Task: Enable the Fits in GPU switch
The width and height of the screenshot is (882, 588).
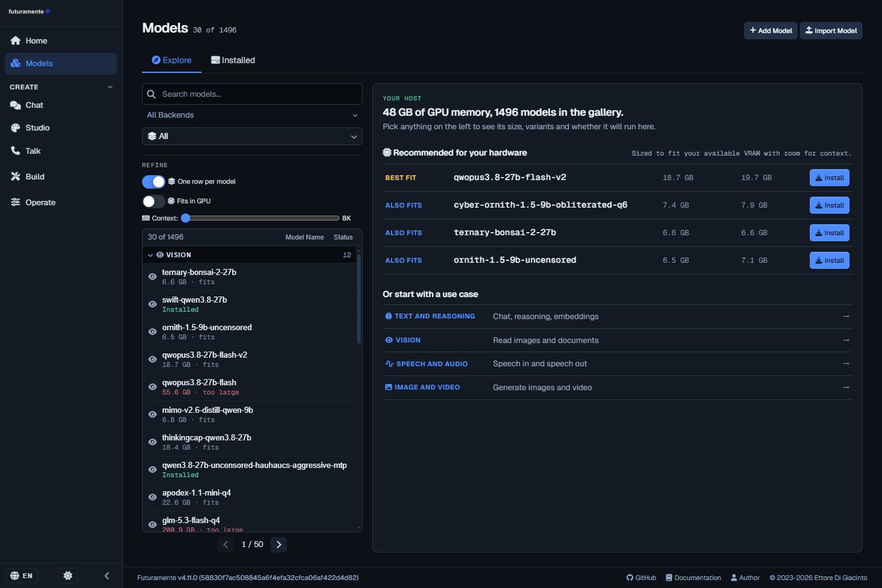Action: click(x=153, y=202)
